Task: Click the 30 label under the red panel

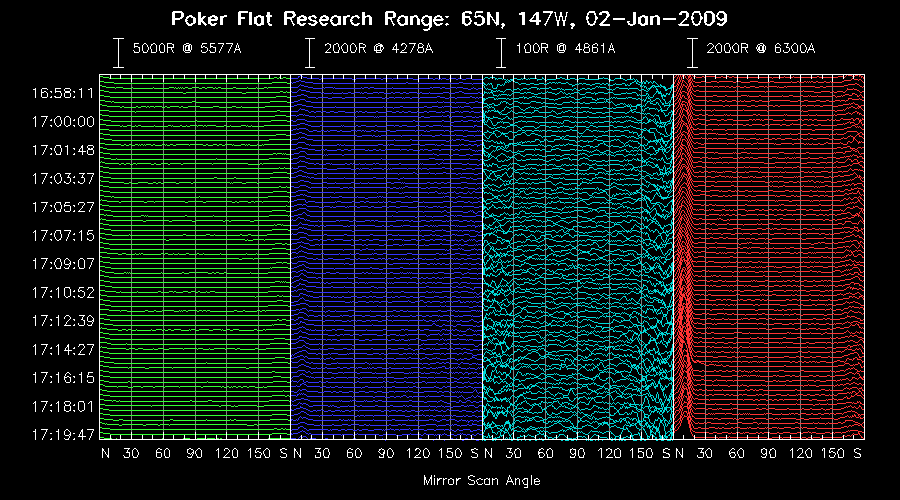Action: tap(704, 454)
